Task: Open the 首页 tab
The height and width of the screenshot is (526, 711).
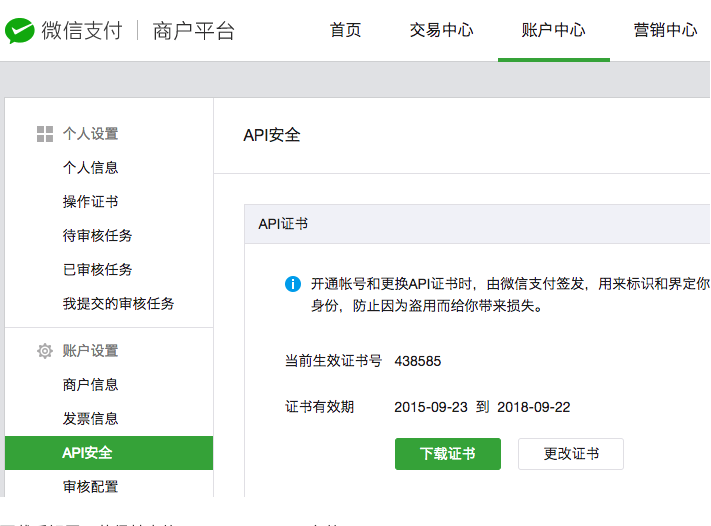Action: coord(345,30)
